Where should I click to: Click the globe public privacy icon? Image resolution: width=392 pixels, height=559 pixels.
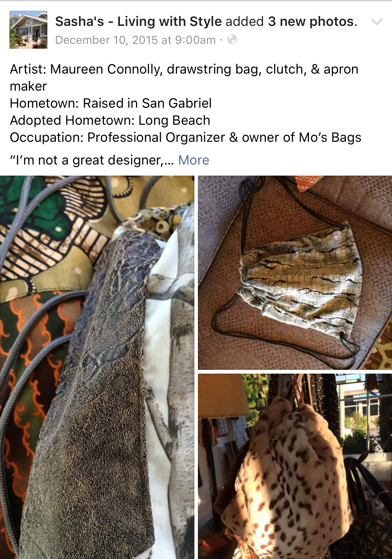pos(232,39)
